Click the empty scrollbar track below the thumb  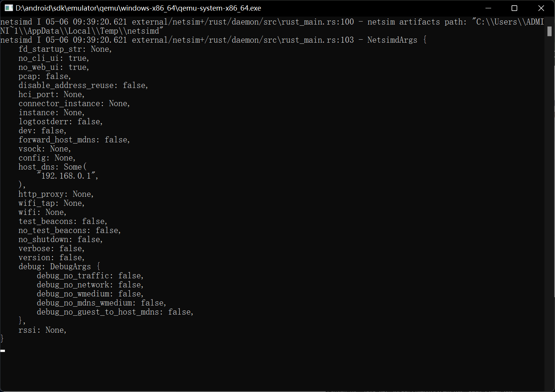(x=549, y=211)
